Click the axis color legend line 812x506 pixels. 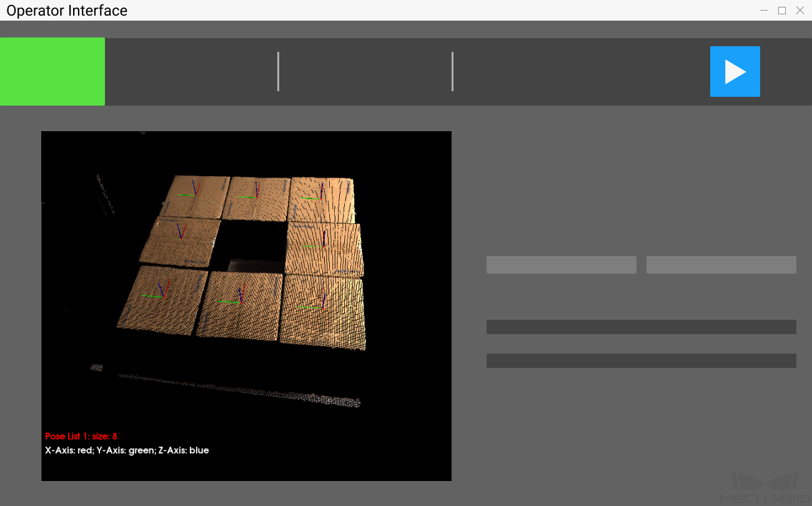127,450
